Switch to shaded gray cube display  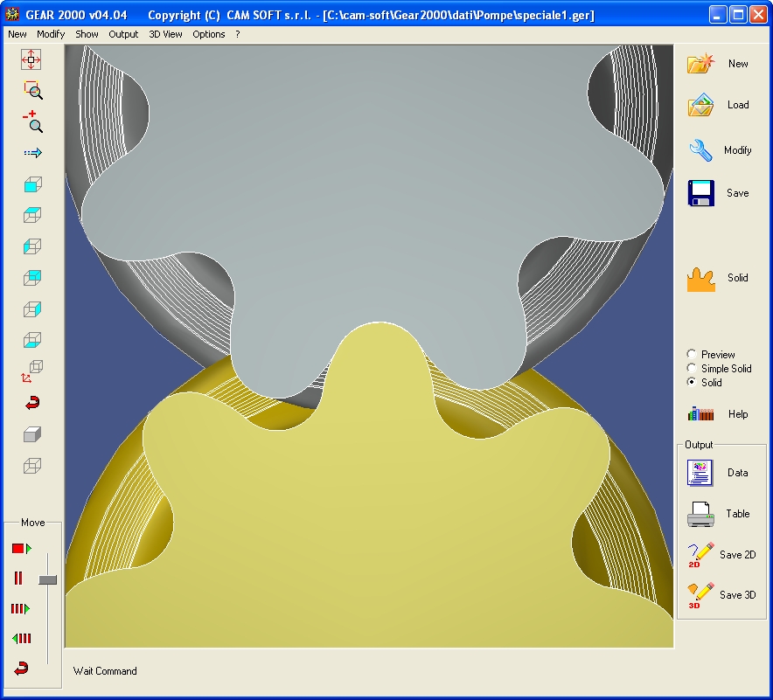(32, 434)
